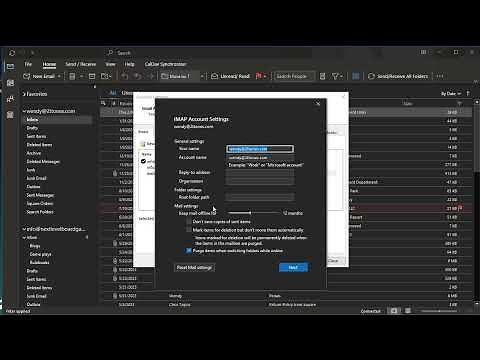The image size is (480, 360).
Task: Click the normal view icon in the status bar
Action: click(394, 311)
